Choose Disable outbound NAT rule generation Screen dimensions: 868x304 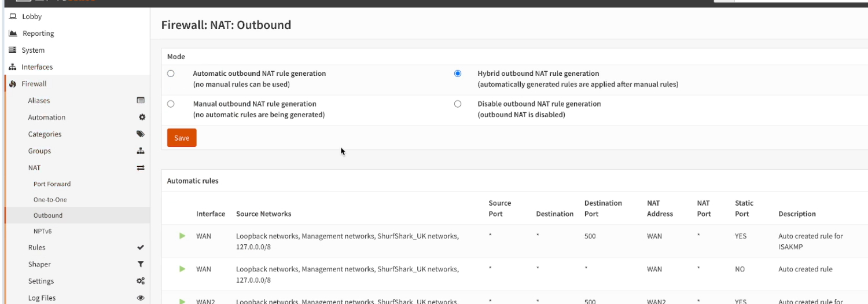coord(458,104)
